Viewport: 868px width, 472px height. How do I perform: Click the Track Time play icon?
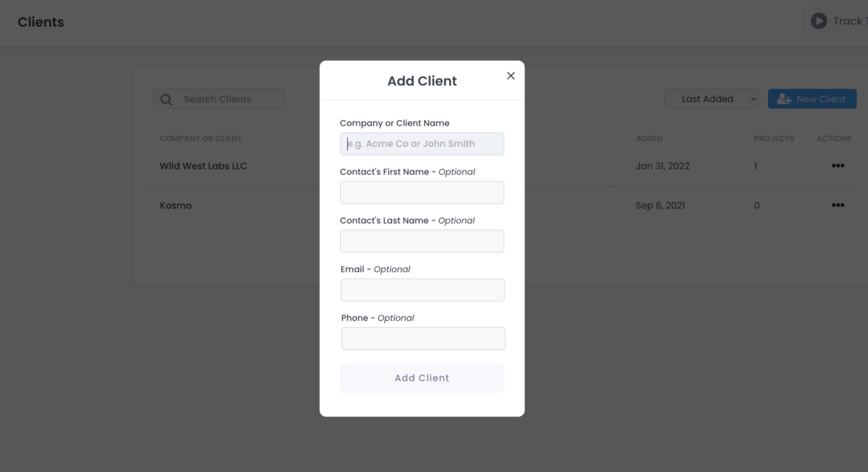819,20
